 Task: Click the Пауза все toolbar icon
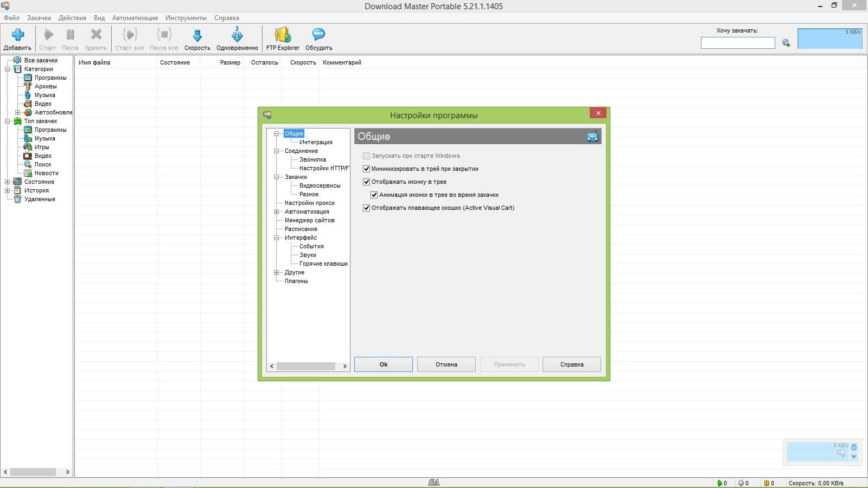click(164, 35)
